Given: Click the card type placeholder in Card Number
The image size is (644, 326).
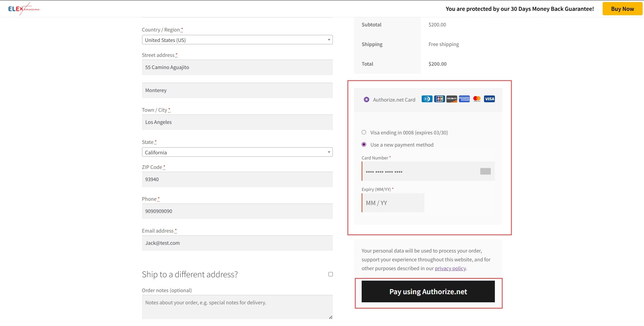Looking at the screenshot, I should point(485,171).
